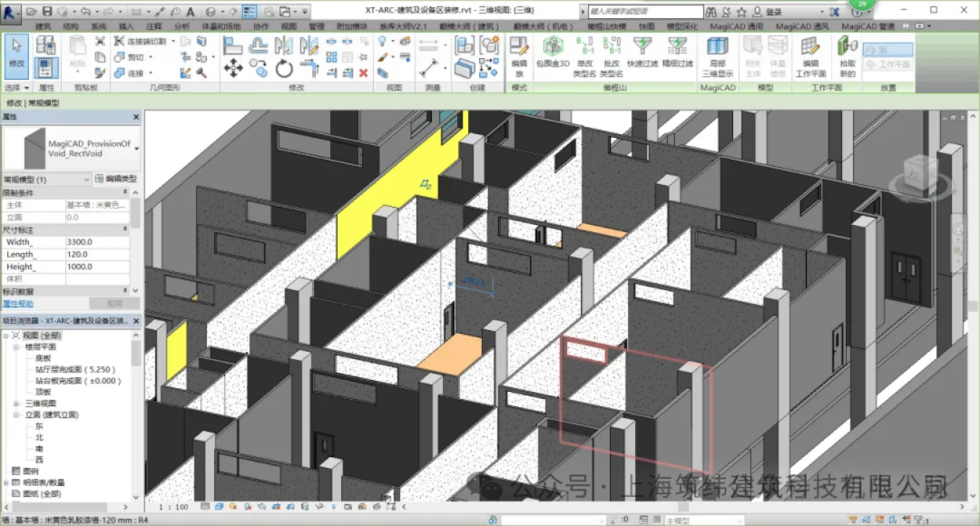The width and height of the screenshot is (980, 526).
Task: Expand the 三维视图 tree node
Action: point(16,404)
